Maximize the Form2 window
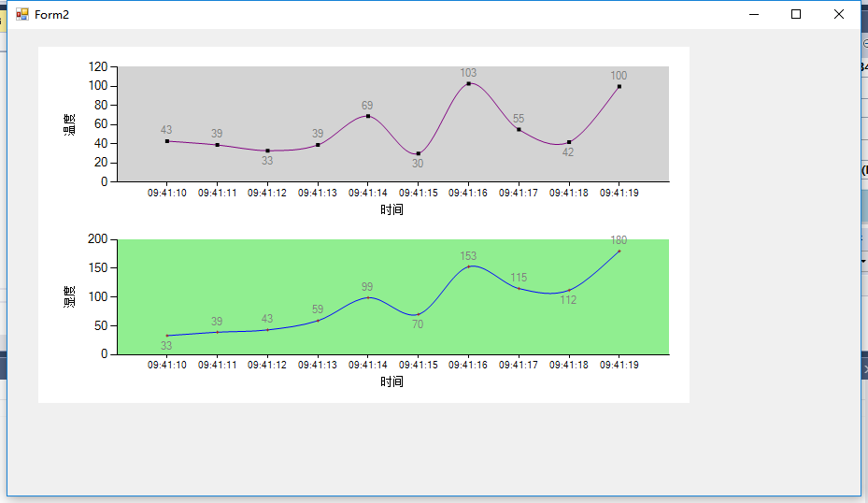 pos(796,14)
